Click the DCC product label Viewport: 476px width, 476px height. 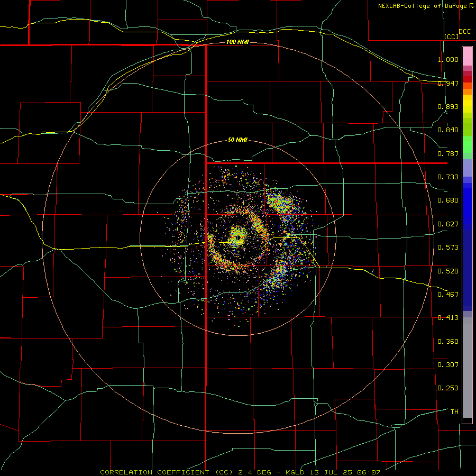[x=465, y=32]
